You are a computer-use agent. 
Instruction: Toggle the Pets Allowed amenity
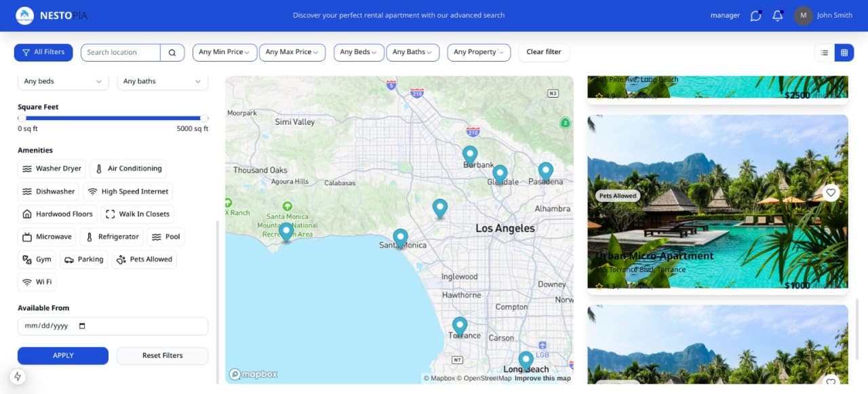coord(144,260)
